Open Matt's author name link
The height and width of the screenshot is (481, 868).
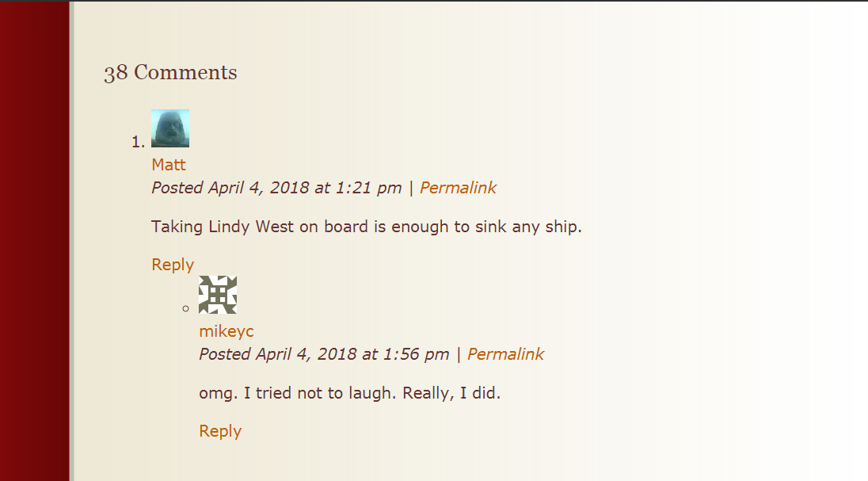click(169, 165)
